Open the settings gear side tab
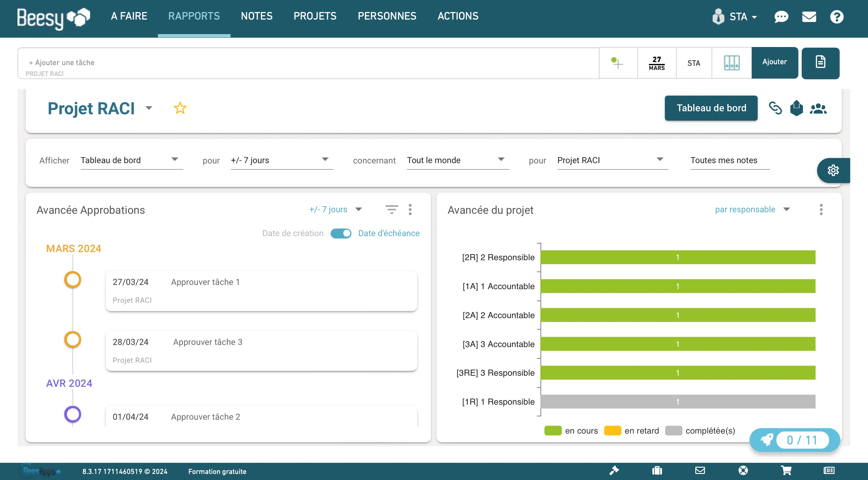 (x=833, y=170)
